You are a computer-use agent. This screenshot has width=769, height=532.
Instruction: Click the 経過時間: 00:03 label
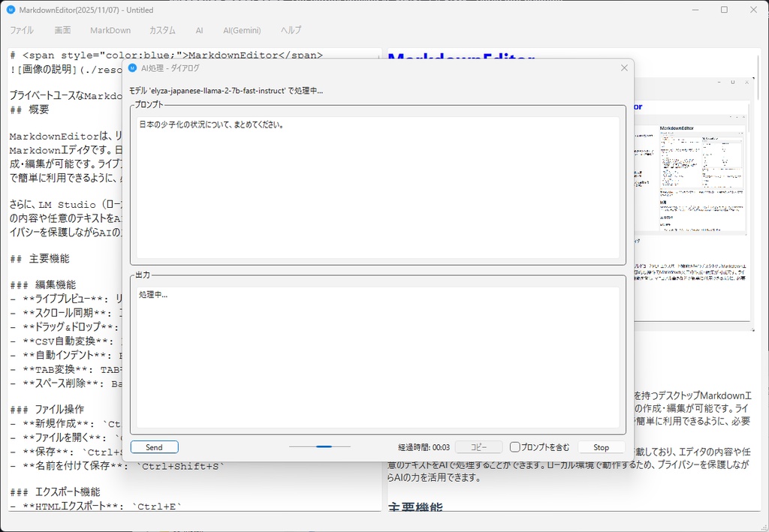pos(424,447)
